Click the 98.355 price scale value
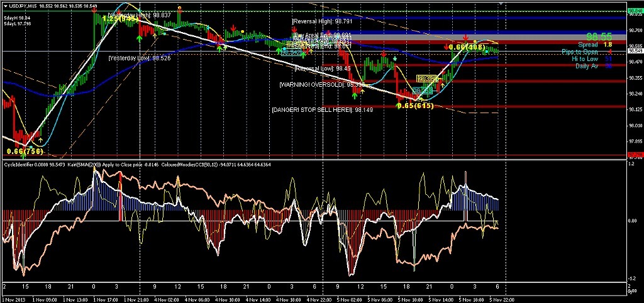 click(x=635, y=77)
